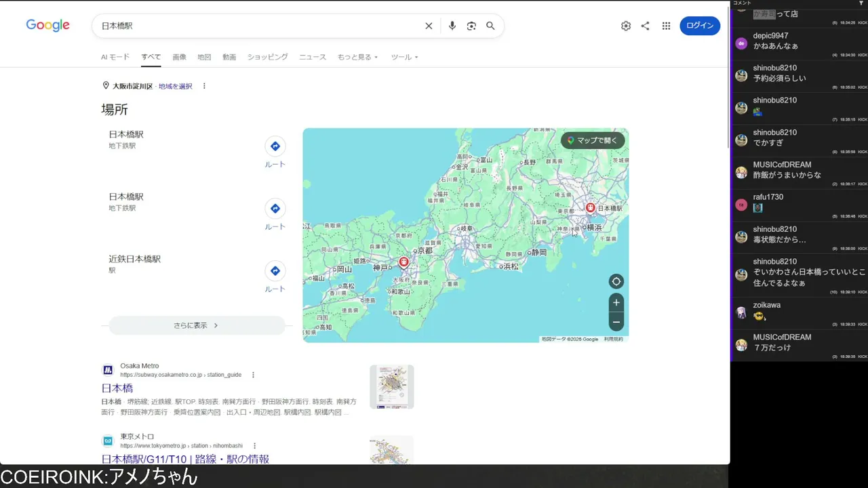Click the 利用規約 link on the map
The width and height of the screenshot is (868, 488).
point(614,339)
